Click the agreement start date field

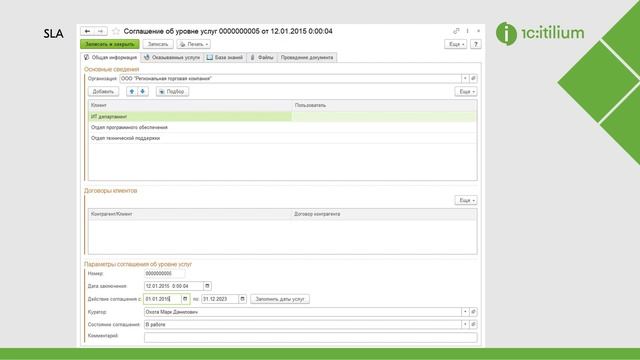coord(162,299)
